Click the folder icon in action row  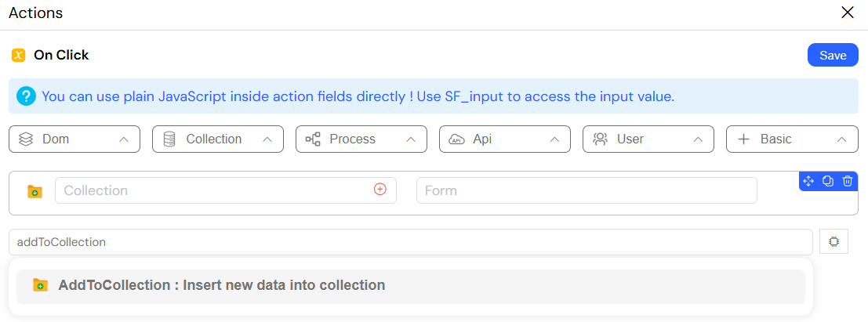click(x=35, y=191)
